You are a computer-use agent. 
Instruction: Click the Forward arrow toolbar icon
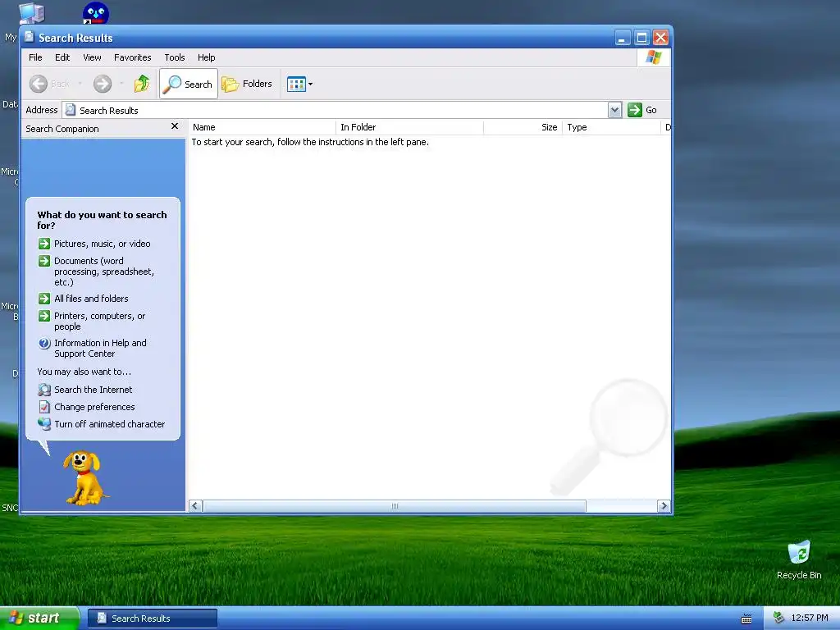point(103,84)
